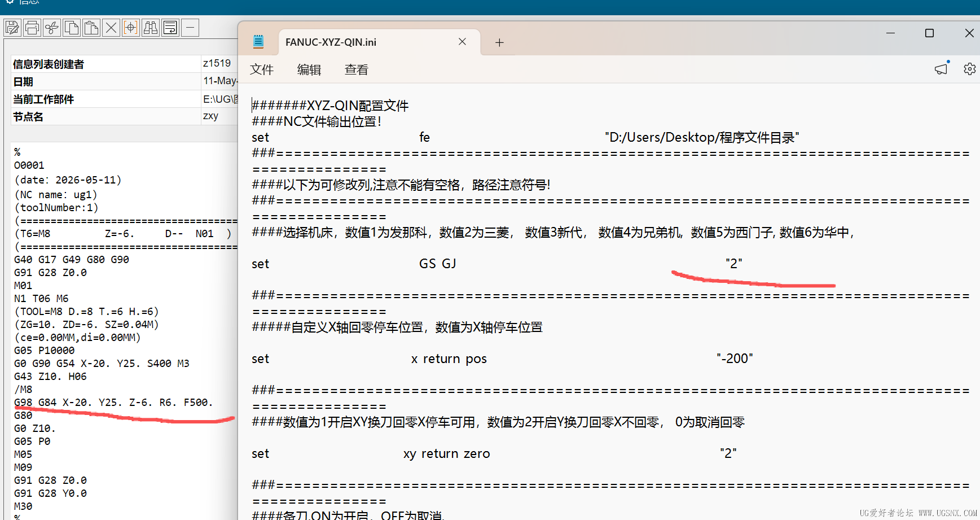Click the 开启XY换刀回零 comment line
Viewport: 980px width, 520px height.
click(x=498, y=422)
